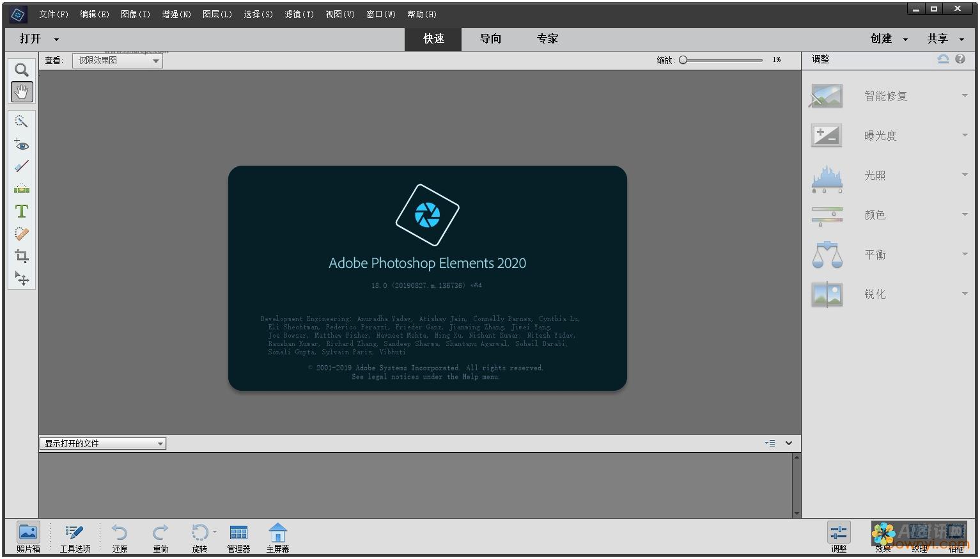980x559 pixels.
Task: Click the Exposure (曝光度) adjustment icon
Action: [827, 136]
